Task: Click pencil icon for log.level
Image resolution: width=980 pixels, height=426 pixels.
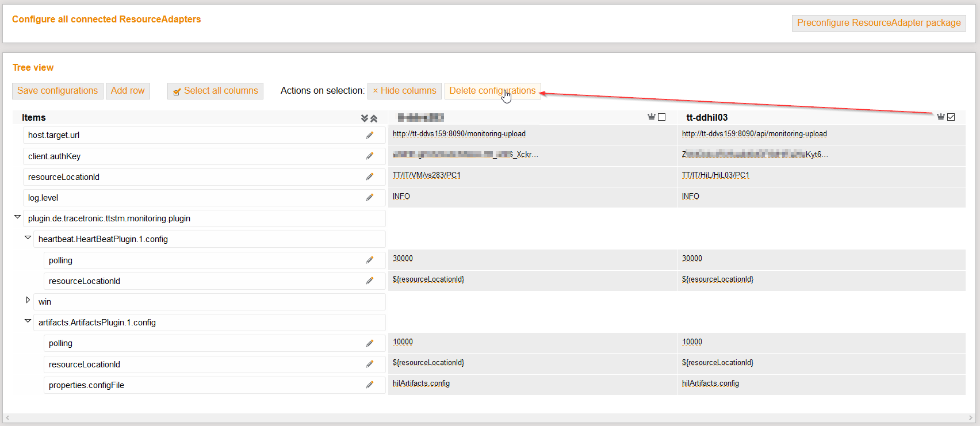Action: point(370,197)
